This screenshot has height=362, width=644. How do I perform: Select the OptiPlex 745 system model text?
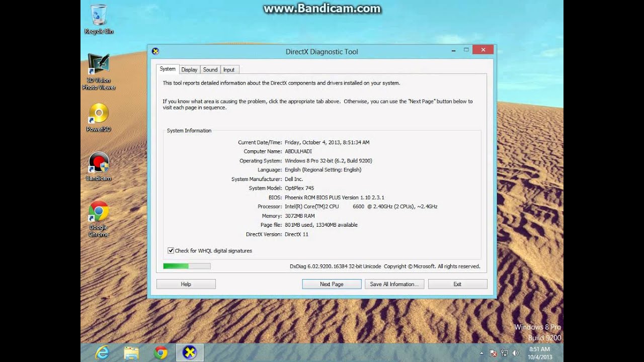point(299,188)
